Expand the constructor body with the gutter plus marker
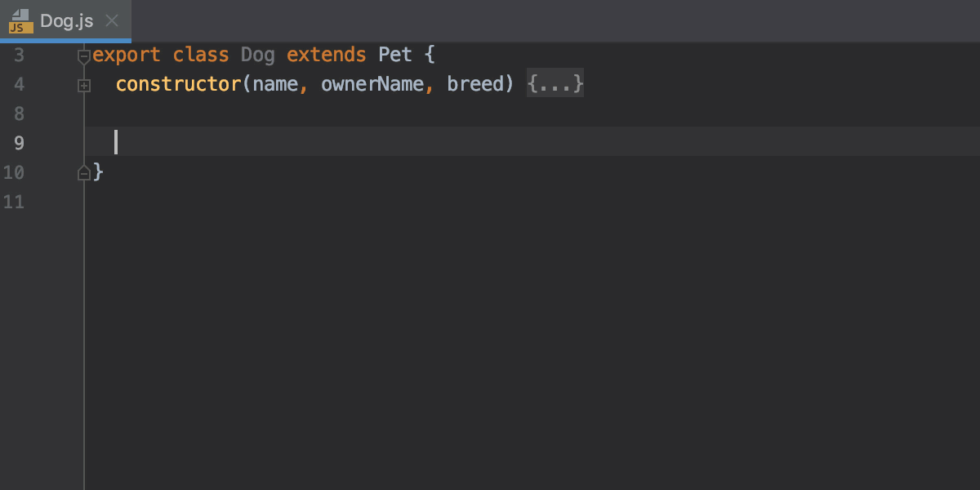This screenshot has width=980, height=490. 83,84
